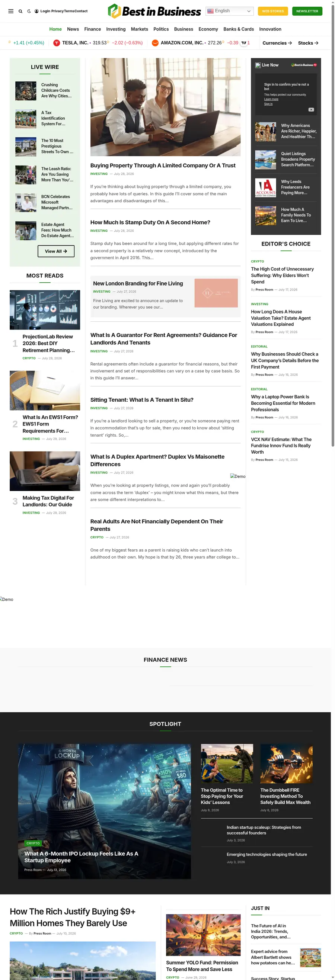Open the Politics menu item
The height and width of the screenshot is (980, 335).
(161, 29)
